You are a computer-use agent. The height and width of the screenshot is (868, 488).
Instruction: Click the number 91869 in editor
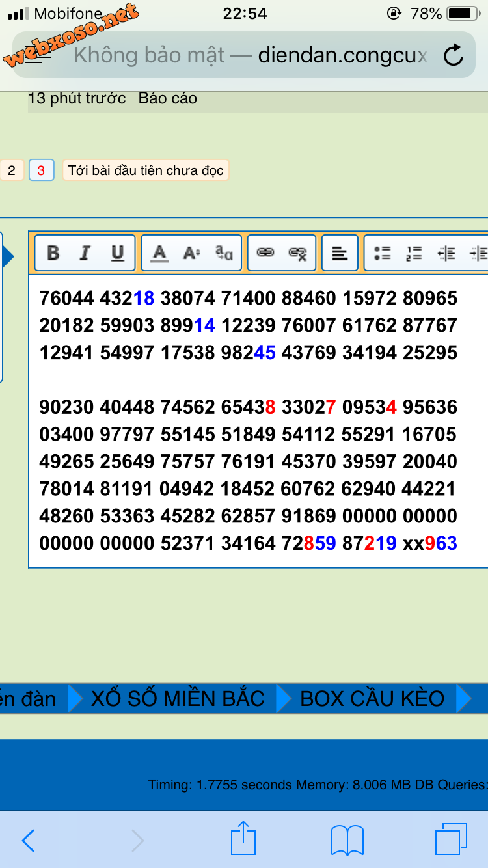pos(309,516)
